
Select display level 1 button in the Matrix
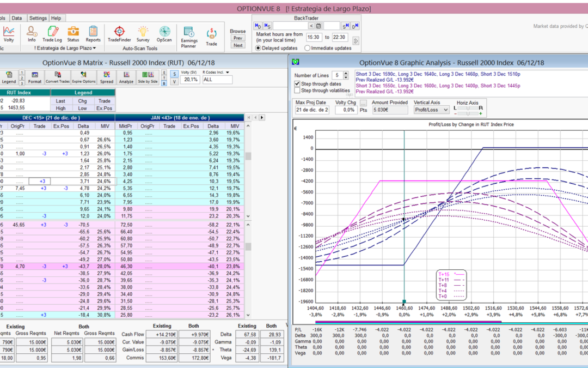coord(22,73)
